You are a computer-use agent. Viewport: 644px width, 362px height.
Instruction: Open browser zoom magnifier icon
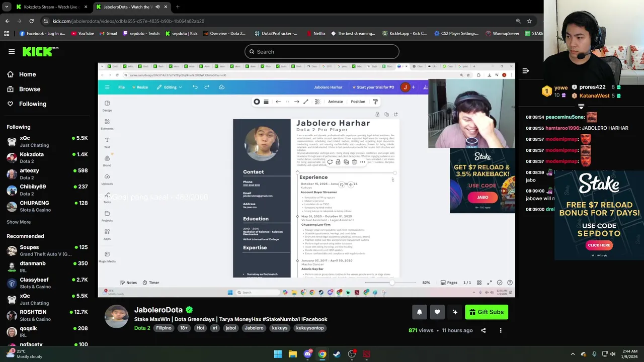tap(518, 21)
